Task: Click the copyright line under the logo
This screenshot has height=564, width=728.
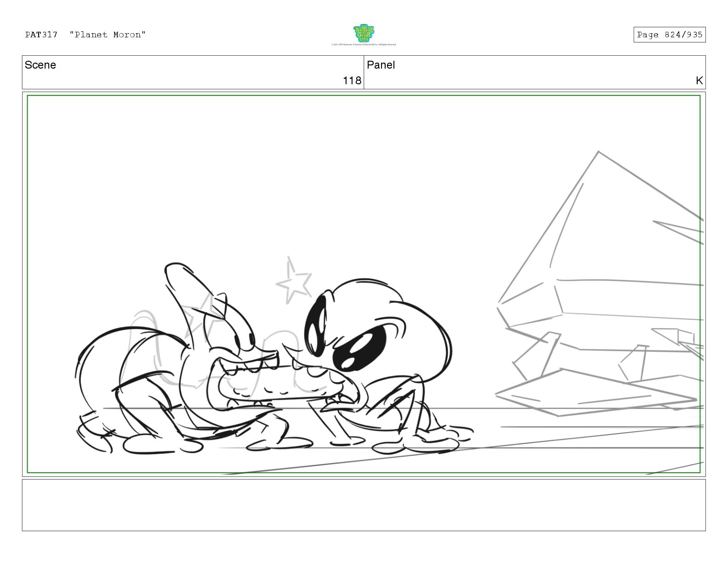Action: [x=364, y=45]
